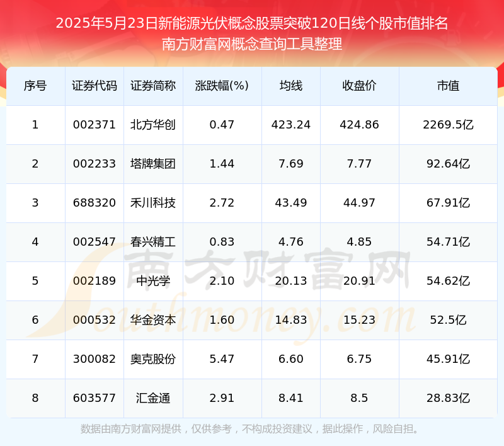Click closing price 4.85
504x446 pixels.
(359, 242)
